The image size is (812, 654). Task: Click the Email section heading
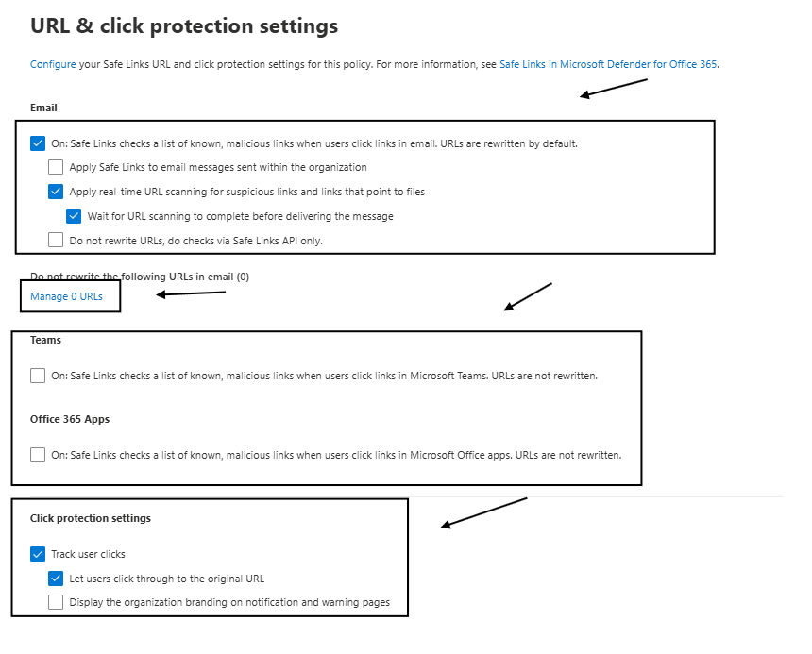pyautogui.click(x=43, y=108)
